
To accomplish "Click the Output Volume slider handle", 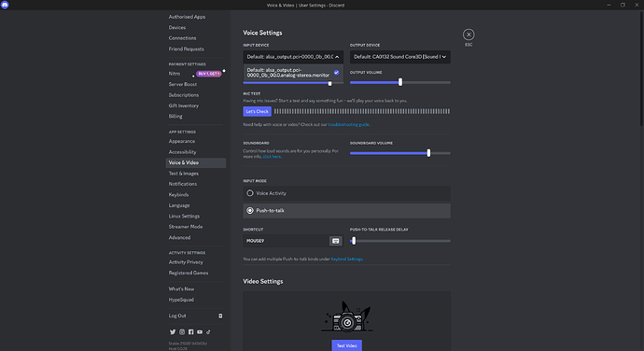I will [x=400, y=82].
